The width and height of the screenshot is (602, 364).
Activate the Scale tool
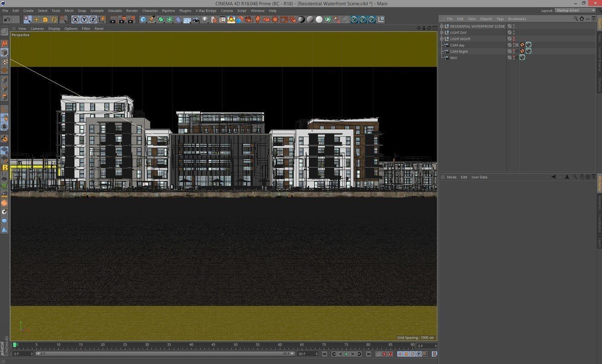tap(45, 20)
